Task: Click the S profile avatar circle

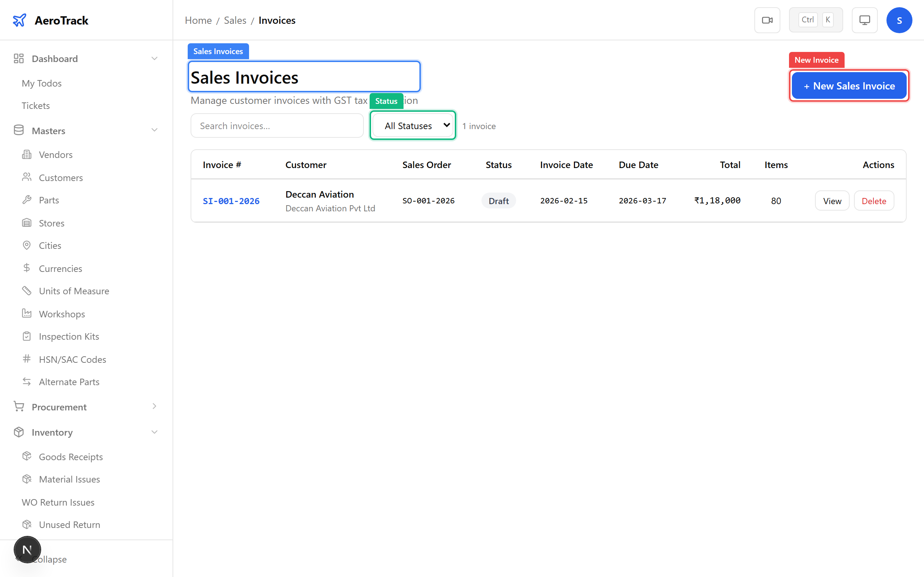Action: click(899, 20)
